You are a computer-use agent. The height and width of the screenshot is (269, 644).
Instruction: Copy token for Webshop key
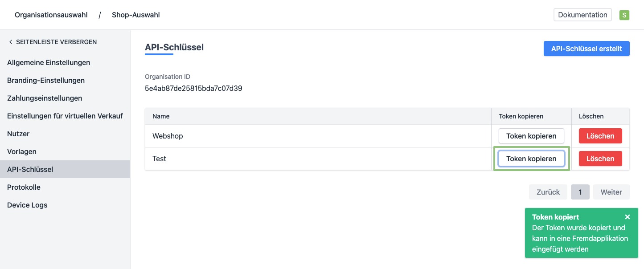click(x=531, y=136)
